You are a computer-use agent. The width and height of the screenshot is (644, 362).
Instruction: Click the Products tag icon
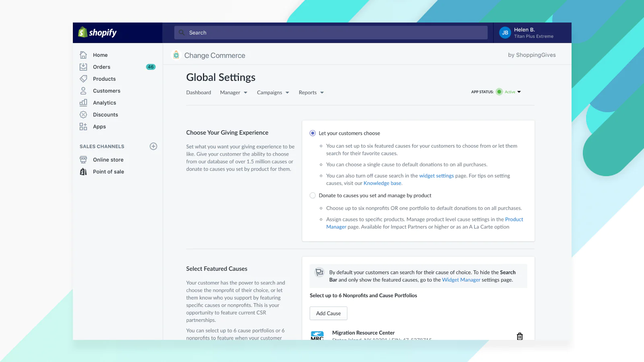pos(83,79)
